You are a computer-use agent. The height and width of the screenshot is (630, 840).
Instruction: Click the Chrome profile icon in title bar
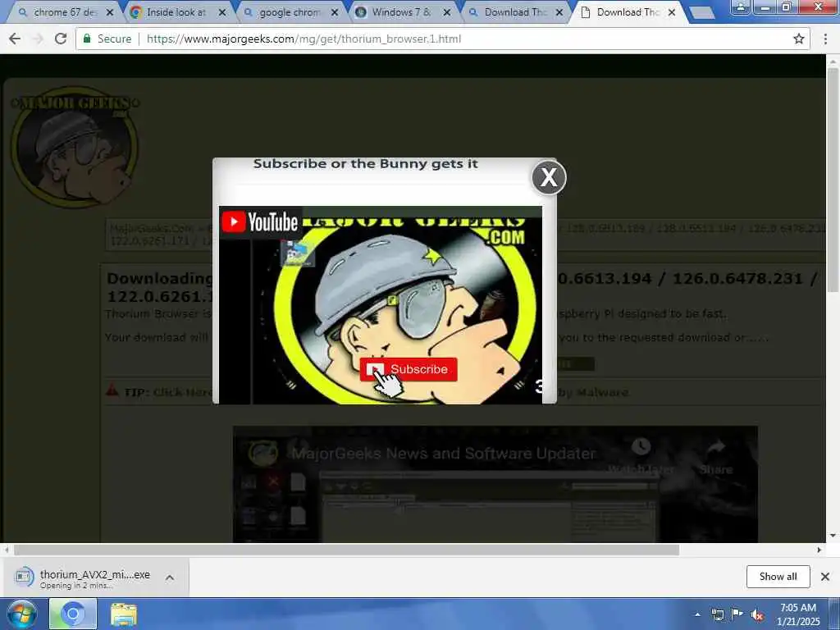pyautogui.click(x=741, y=7)
